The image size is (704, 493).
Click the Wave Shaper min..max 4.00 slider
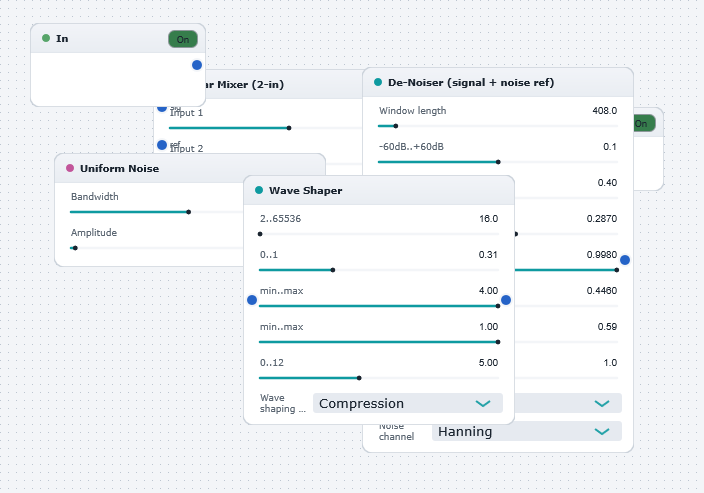tap(379, 306)
